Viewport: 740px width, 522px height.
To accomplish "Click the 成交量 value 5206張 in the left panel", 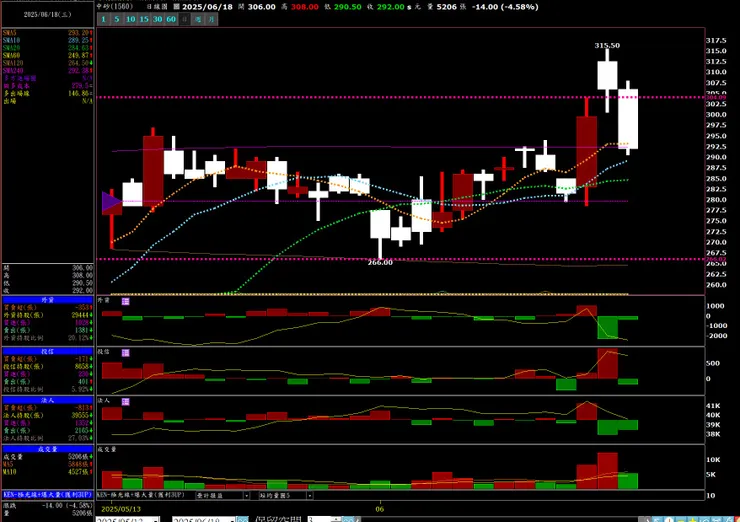I will click(80, 457).
